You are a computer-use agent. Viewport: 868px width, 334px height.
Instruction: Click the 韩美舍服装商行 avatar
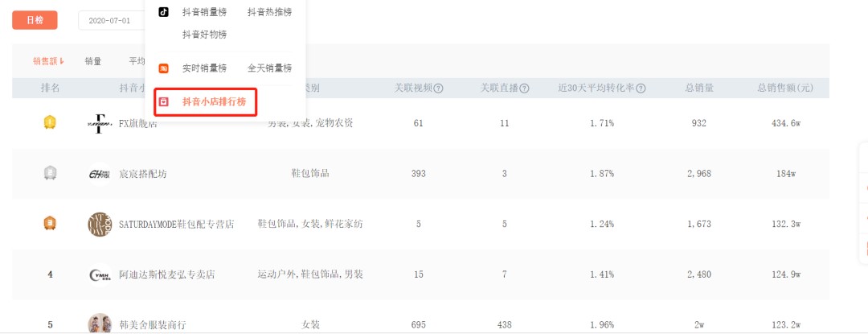coord(100,324)
